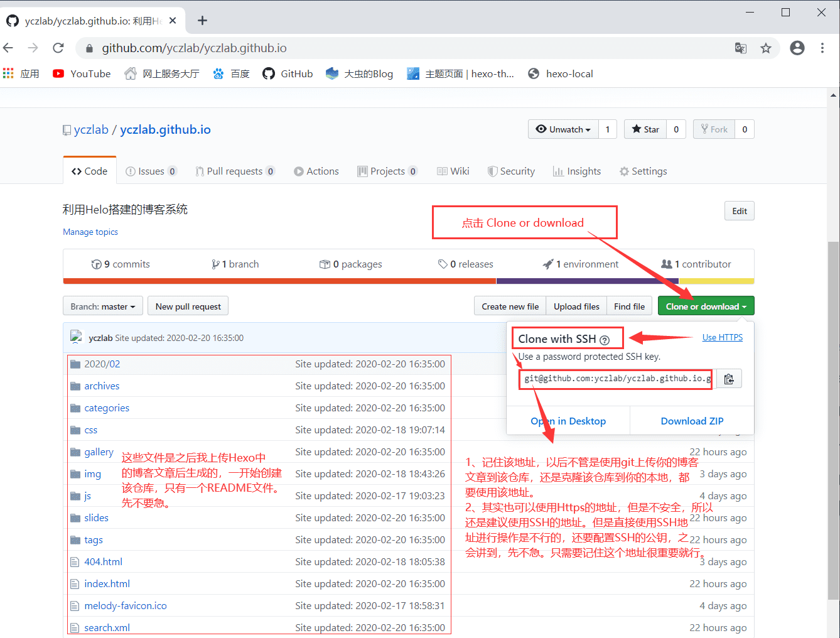
Task: Open the GitHub bookmark
Action: coord(288,73)
